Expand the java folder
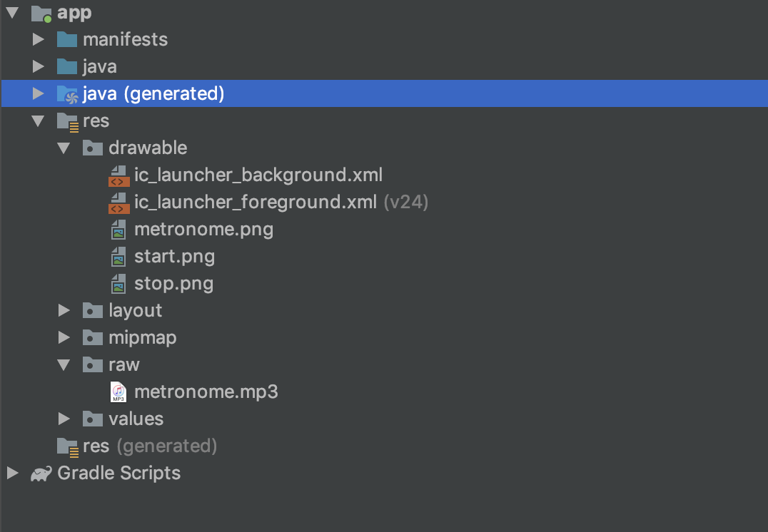The width and height of the screenshot is (768, 532). click(39, 66)
